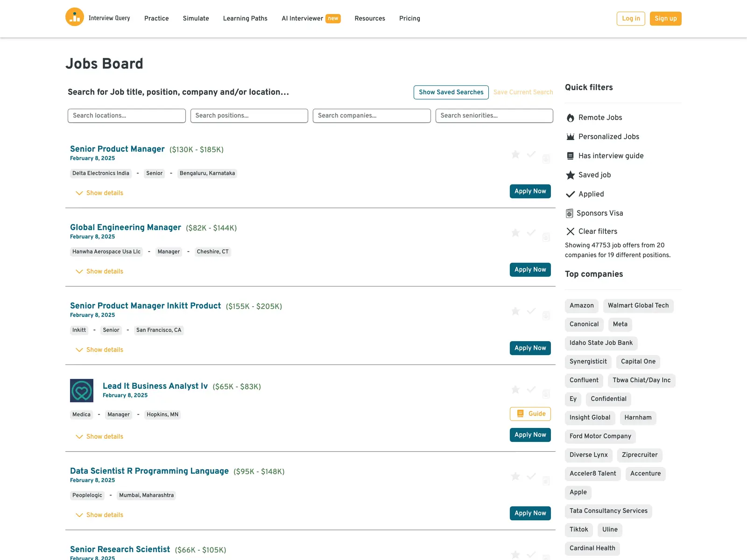Screen dimensions: 747x560
Task: Toggle the Has interview guide filter
Action: pos(605,156)
